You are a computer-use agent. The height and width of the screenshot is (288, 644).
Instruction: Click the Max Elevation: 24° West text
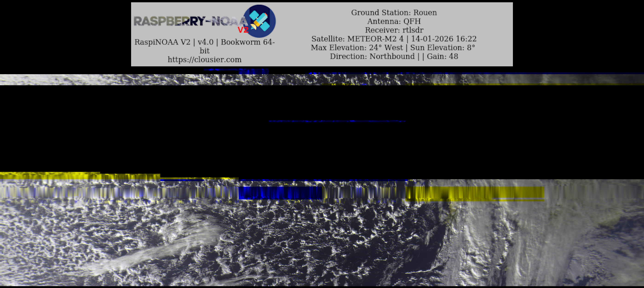pyautogui.click(x=356, y=48)
